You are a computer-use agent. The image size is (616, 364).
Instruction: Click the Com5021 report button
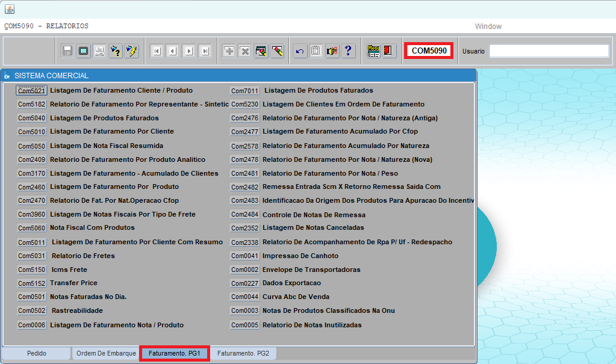click(x=31, y=91)
